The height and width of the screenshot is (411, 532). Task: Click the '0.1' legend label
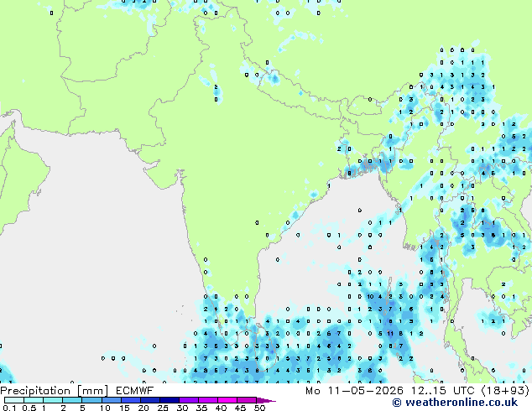[x=9, y=408]
